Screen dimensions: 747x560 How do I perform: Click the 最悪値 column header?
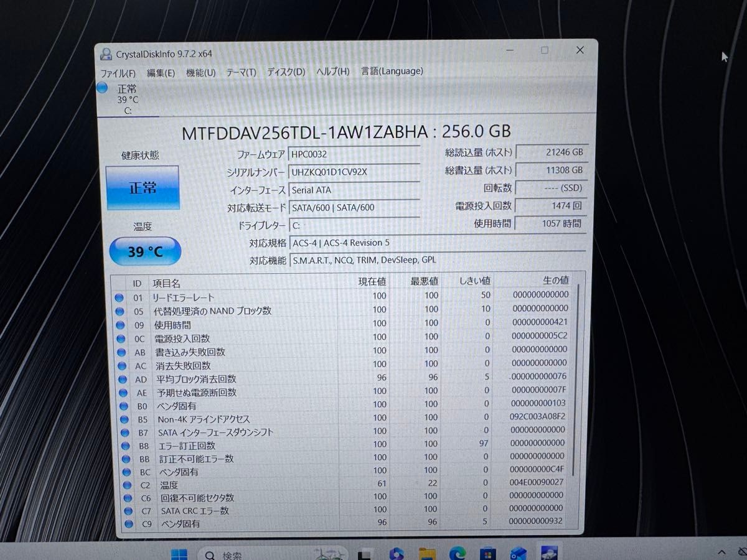tap(425, 281)
